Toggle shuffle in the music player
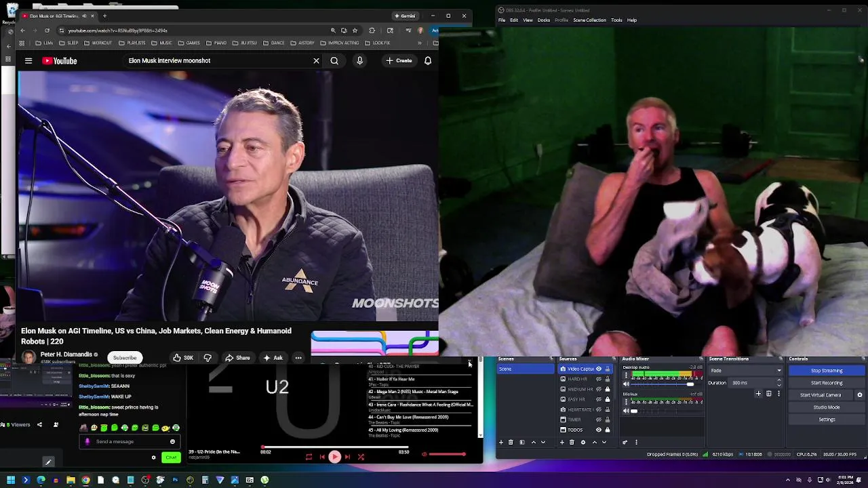868x488 pixels. 361,457
